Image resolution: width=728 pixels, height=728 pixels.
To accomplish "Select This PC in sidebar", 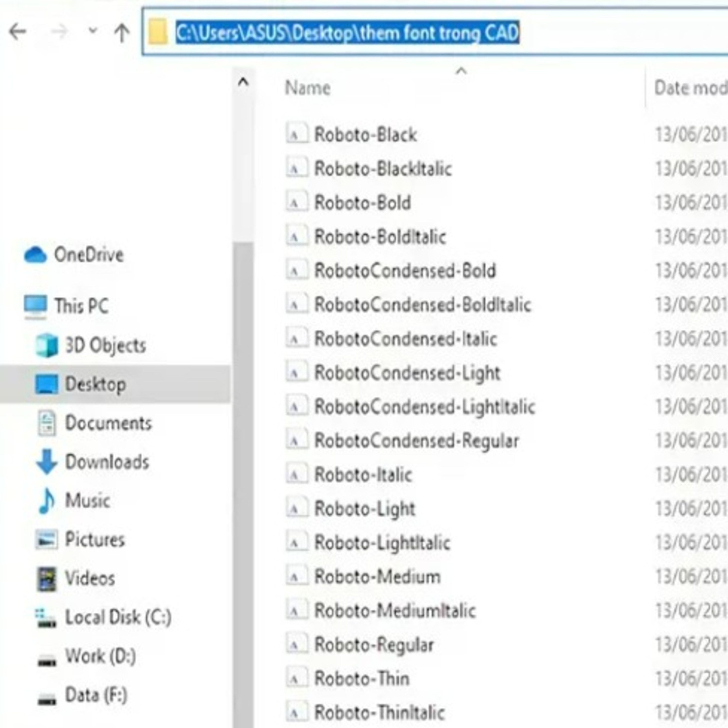I will click(x=81, y=306).
